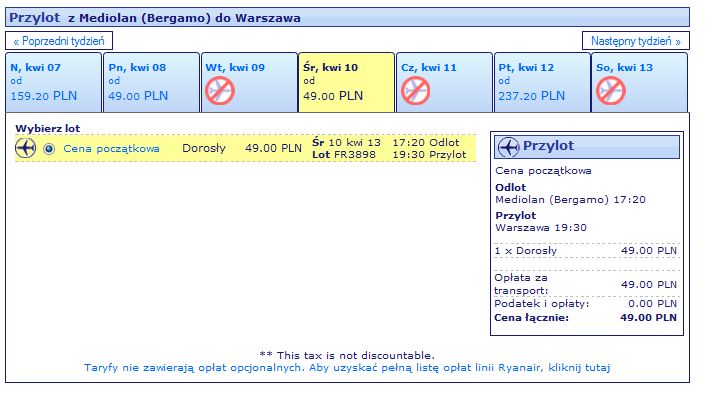Viewport: 709px width, 395px height.
Task: Click flight number FR3898
Action: (355, 155)
